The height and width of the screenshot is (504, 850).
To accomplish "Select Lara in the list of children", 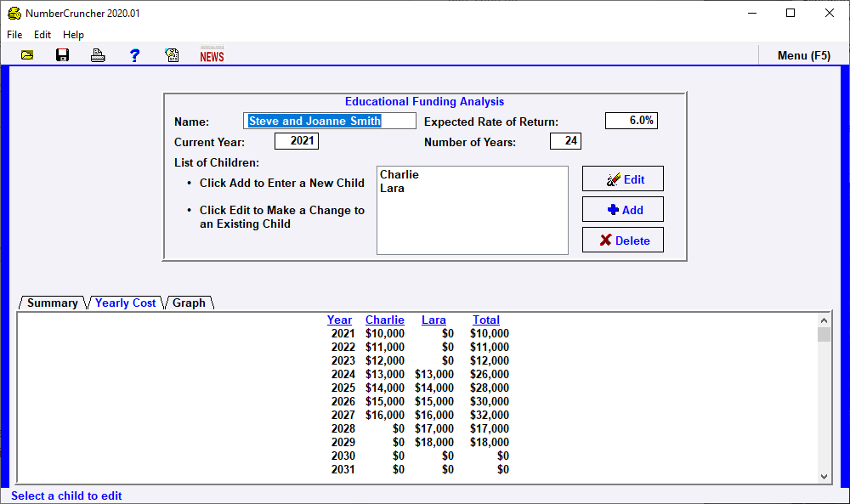I will click(x=392, y=188).
